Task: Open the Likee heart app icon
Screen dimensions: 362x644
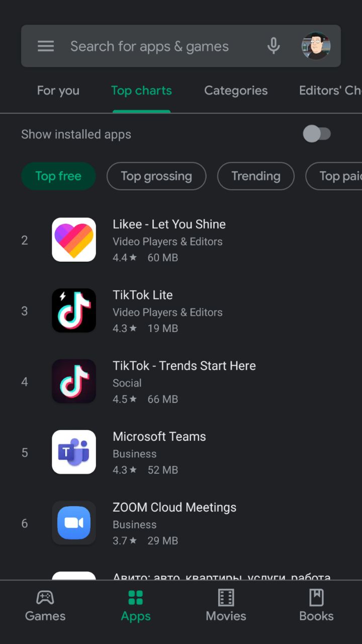Action: 74,239
